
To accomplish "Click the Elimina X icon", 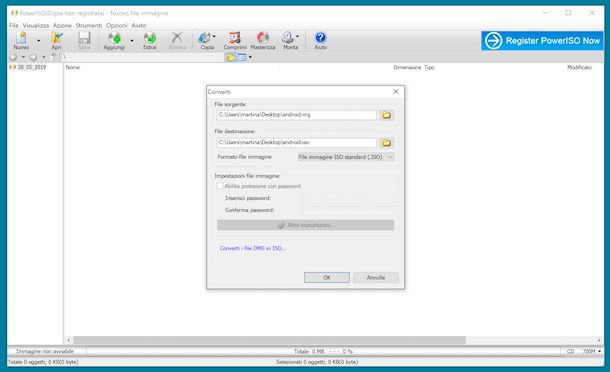I will pos(177,40).
